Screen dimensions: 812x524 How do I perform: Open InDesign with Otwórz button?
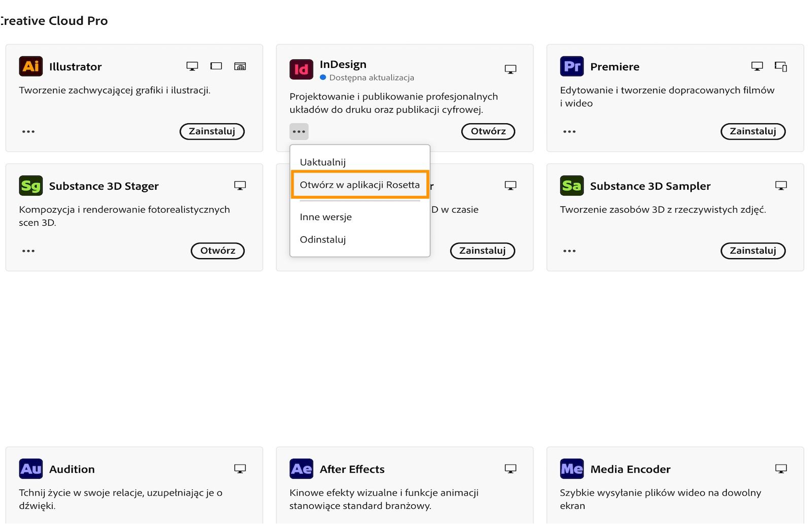click(x=488, y=131)
